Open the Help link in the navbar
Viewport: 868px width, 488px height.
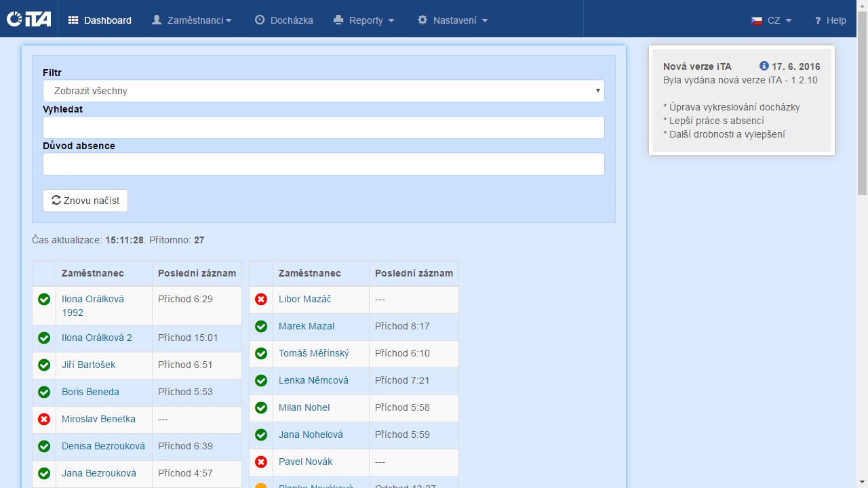coord(830,20)
